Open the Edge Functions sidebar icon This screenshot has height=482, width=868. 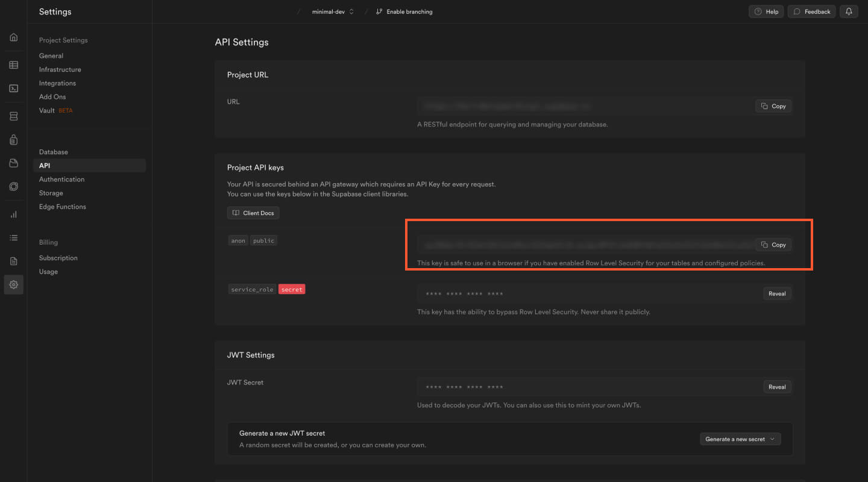(x=13, y=187)
